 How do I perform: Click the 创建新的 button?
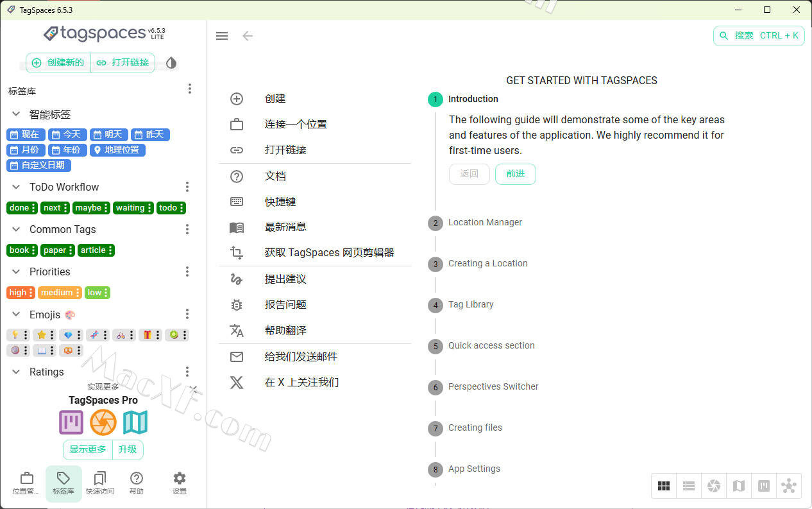tap(58, 62)
